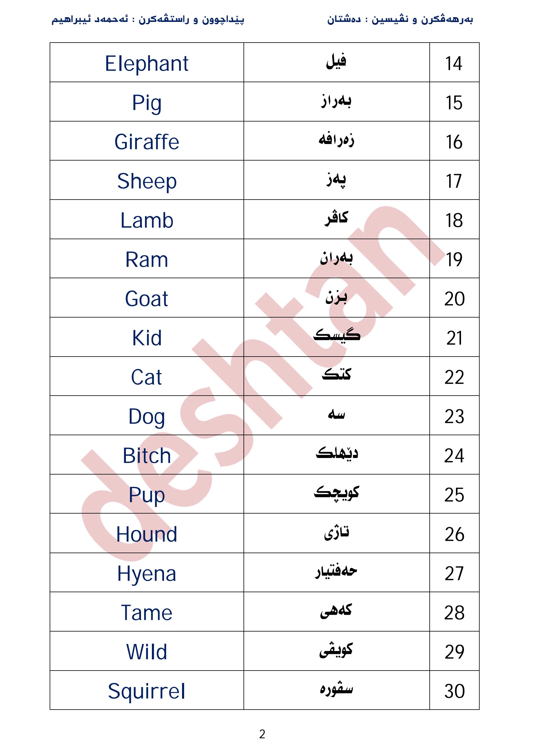Image resolution: width=534 pixels, height=756 pixels.
Task: Select the Giraffe table cell
Action: pyautogui.click(x=146, y=142)
